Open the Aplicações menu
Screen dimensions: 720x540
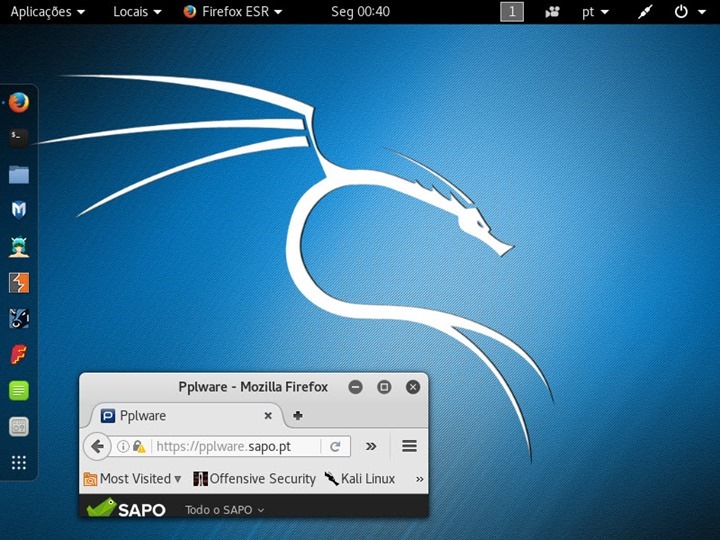tap(47, 12)
